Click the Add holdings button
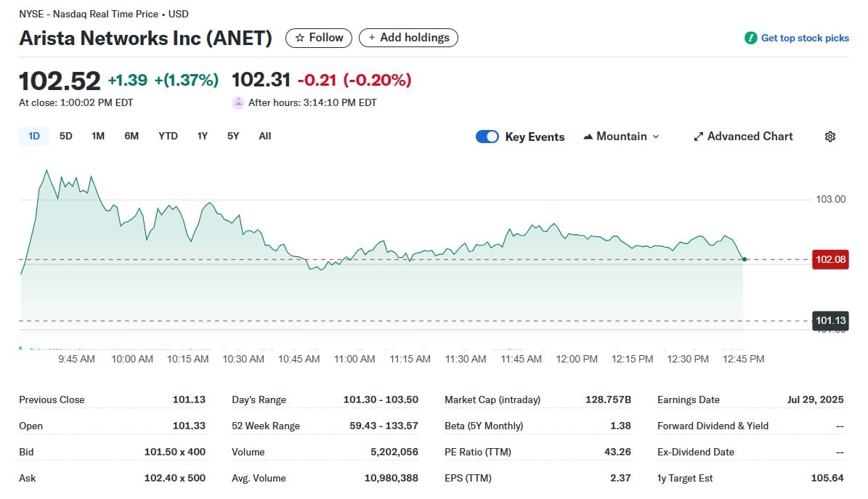Viewport: 868px width, 499px height. pos(408,38)
